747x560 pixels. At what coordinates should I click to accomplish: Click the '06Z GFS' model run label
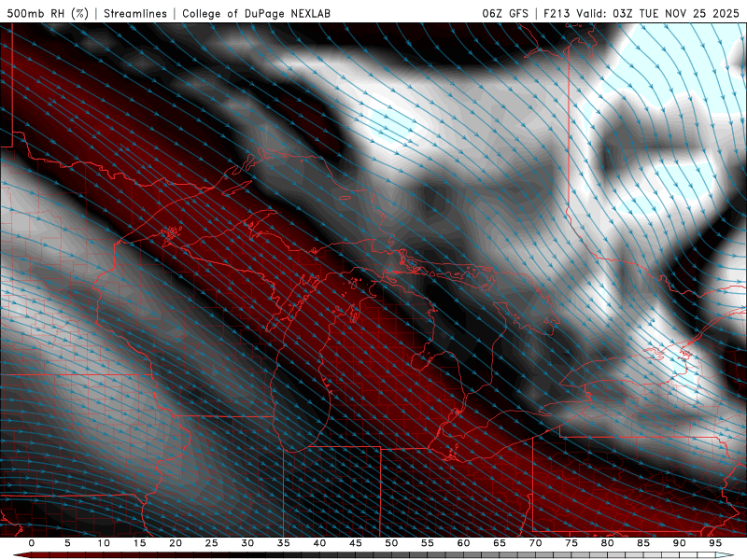tap(505, 13)
